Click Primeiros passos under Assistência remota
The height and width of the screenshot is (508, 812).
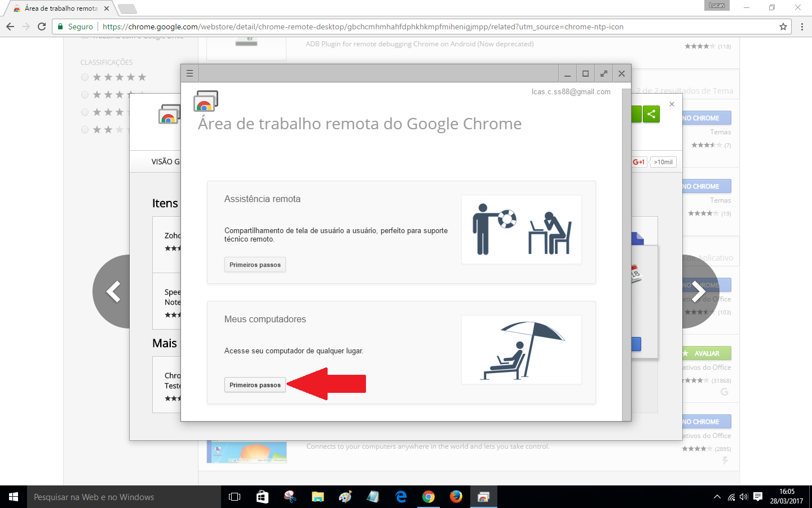(255, 265)
